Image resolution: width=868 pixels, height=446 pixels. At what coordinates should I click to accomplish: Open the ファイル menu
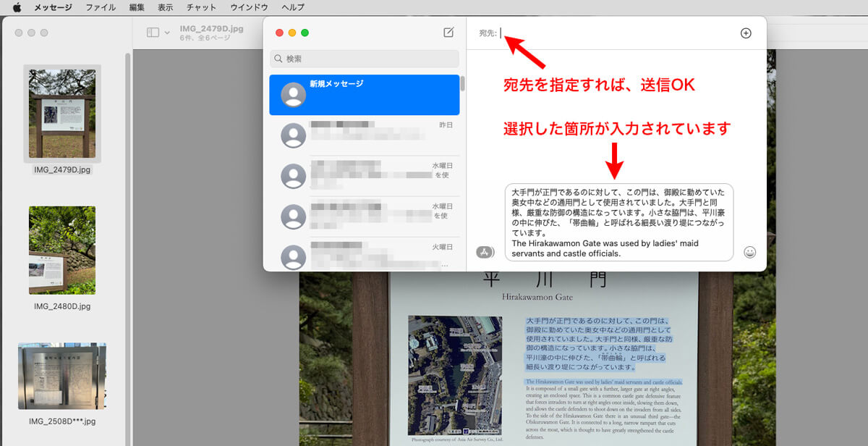(x=101, y=7)
